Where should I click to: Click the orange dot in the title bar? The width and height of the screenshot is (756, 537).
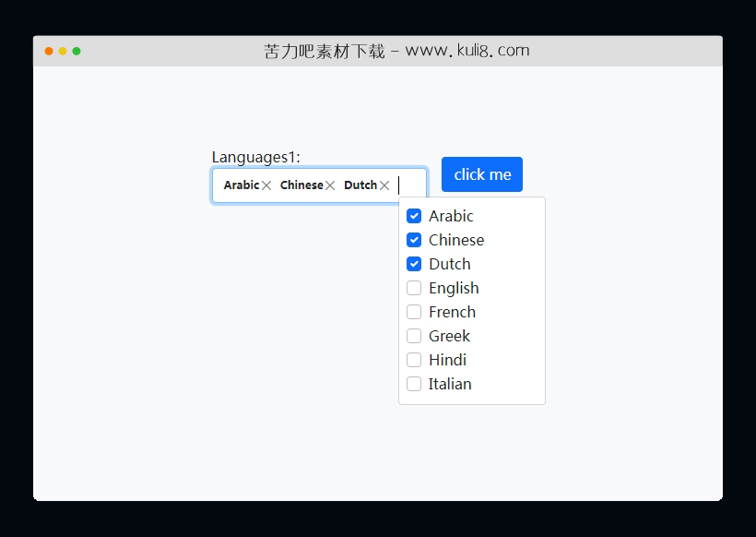[x=49, y=51]
